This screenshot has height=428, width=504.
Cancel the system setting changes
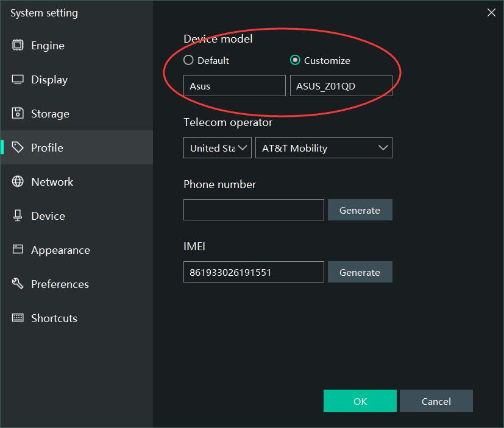tap(436, 401)
